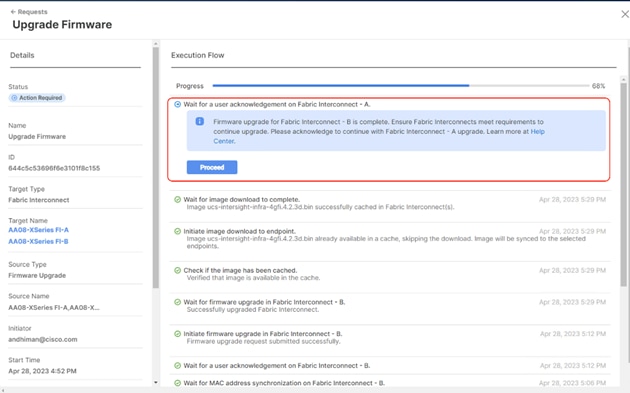Click Source Name value AA08-XSeries FI-A,AA08-X...
The width and height of the screenshot is (630, 393).
(x=54, y=307)
